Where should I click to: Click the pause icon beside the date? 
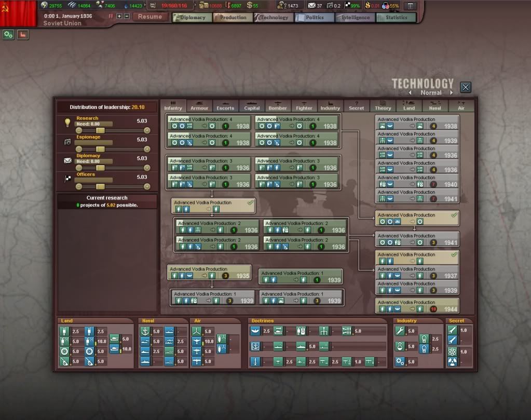[x=111, y=16]
